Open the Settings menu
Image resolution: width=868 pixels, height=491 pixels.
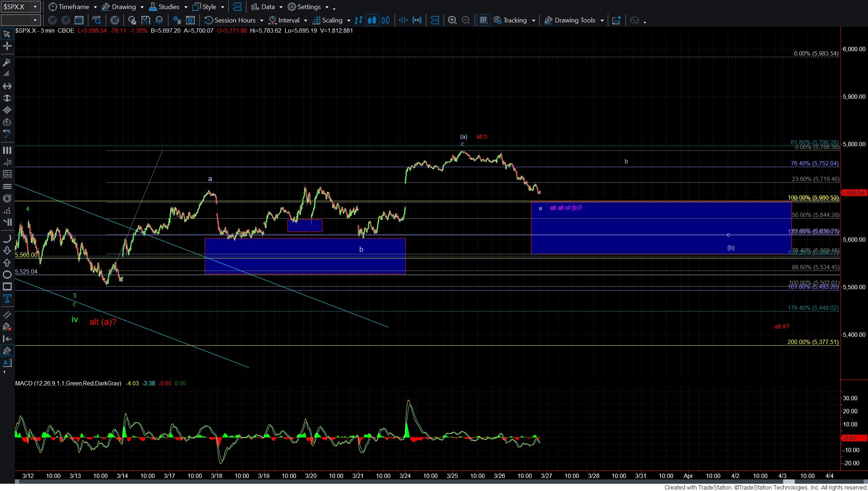pyautogui.click(x=308, y=7)
